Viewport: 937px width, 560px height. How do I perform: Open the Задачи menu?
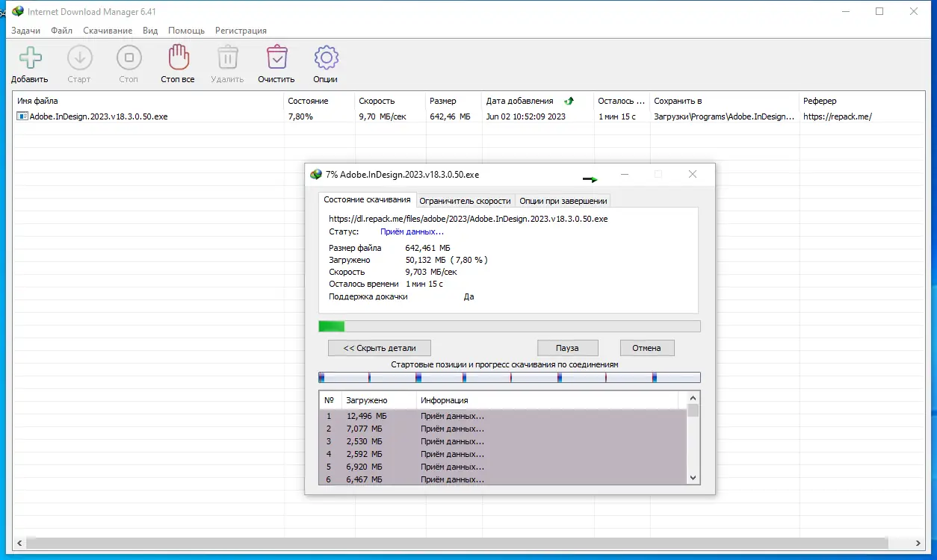(x=26, y=31)
